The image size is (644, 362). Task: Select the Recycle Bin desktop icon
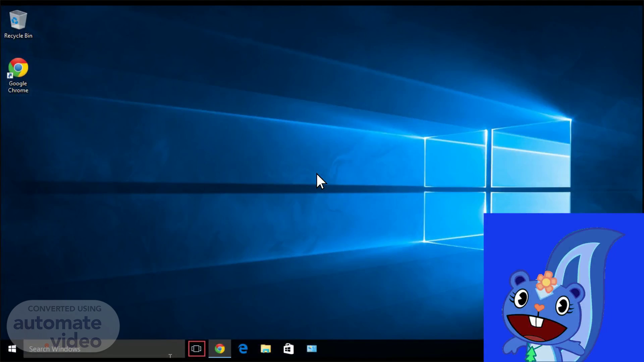(x=18, y=20)
